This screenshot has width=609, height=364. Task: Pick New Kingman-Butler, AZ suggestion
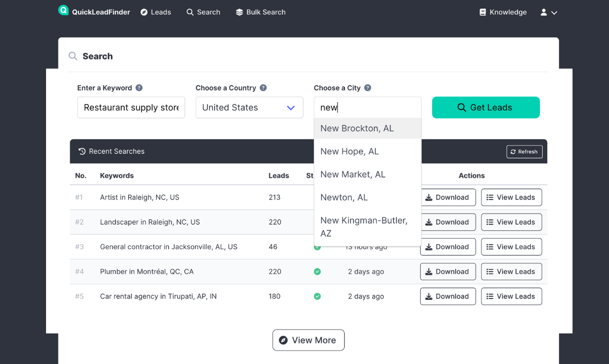coord(364,227)
